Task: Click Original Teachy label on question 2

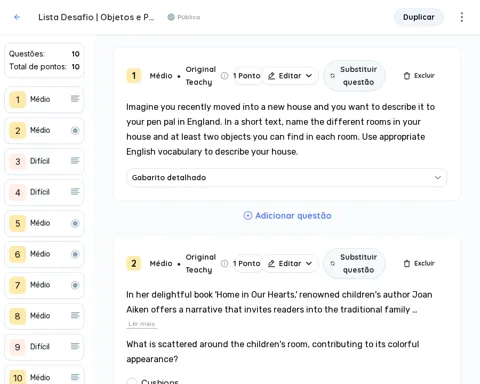Action: point(201,263)
